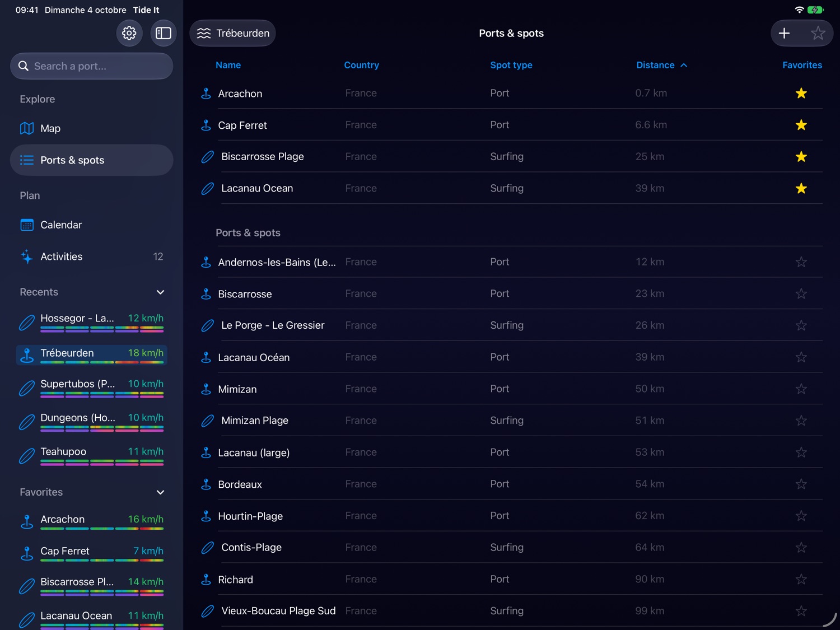Collapse the Favorites section chevron

tap(160, 492)
